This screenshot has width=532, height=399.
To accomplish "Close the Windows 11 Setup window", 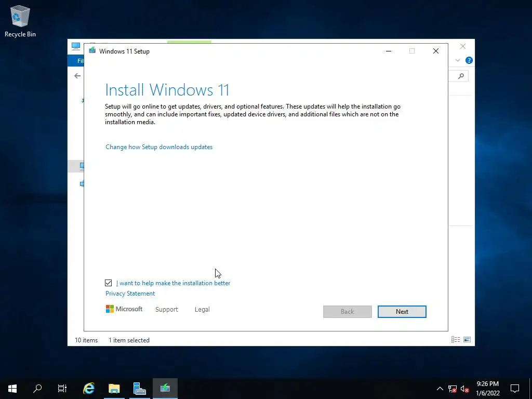I will pyautogui.click(x=436, y=51).
